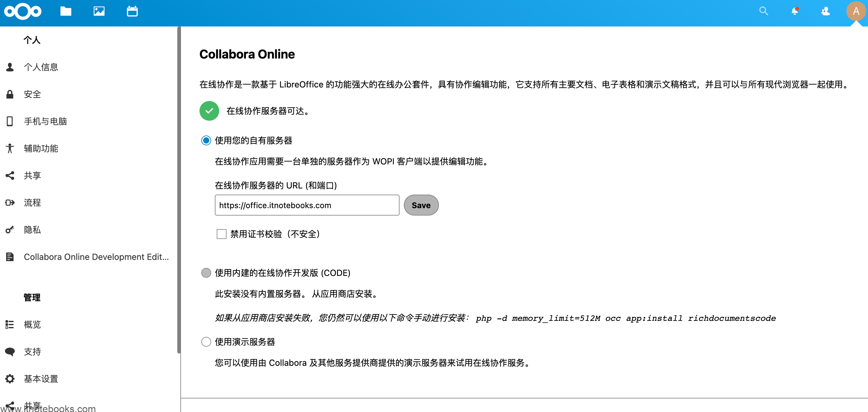Viewport: 868px width, 412px height.
Task: Click the lock icon next to 安全
Action: click(10, 94)
